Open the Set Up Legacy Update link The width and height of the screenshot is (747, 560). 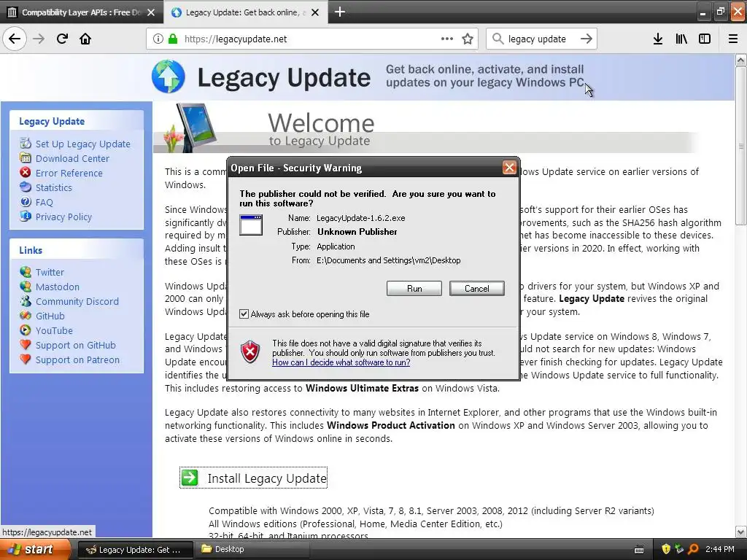83,144
